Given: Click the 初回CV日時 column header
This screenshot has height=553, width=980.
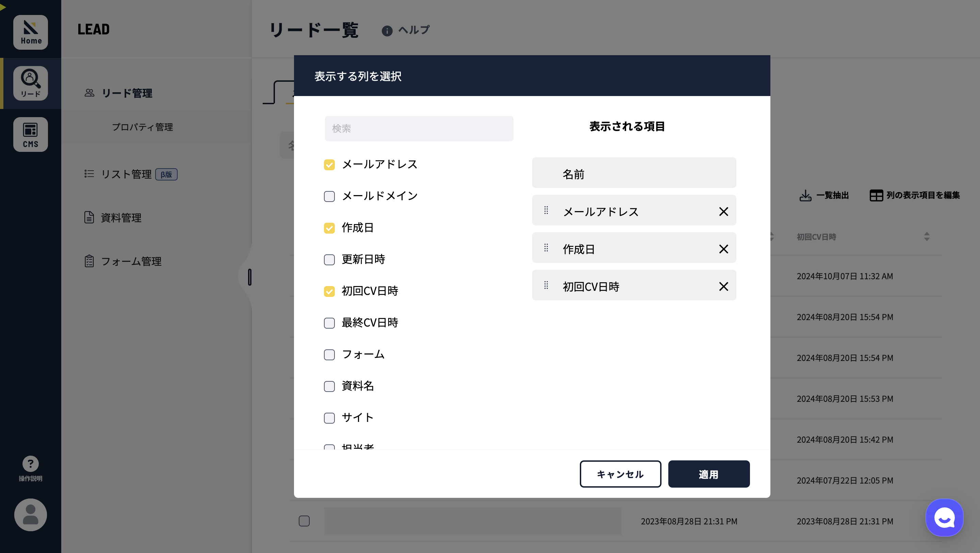Looking at the screenshot, I should (x=816, y=237).
